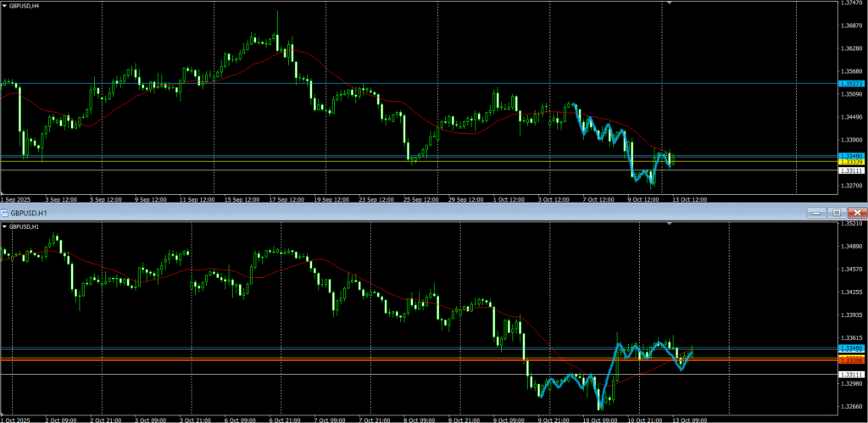Click the chart shift marker on H1 chart
The width and height of the screenshot is (868, 423).
tap(670, 223)
